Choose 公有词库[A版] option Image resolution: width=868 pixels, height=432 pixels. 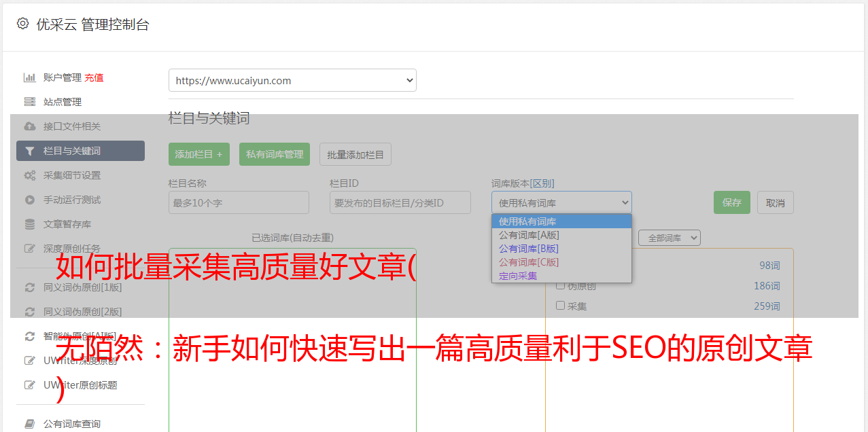pos(561,235)
